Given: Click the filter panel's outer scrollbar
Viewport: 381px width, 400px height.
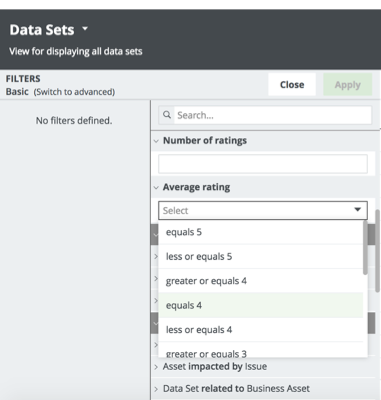Looking at the screenshot, I should [377, 251].
